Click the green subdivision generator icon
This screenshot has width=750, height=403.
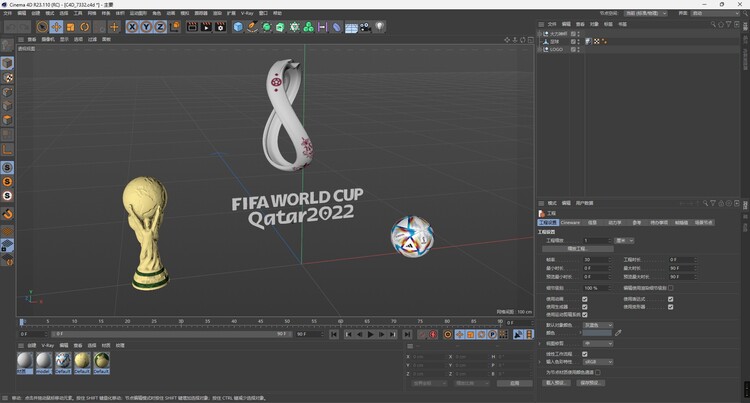tap(266, 27)
